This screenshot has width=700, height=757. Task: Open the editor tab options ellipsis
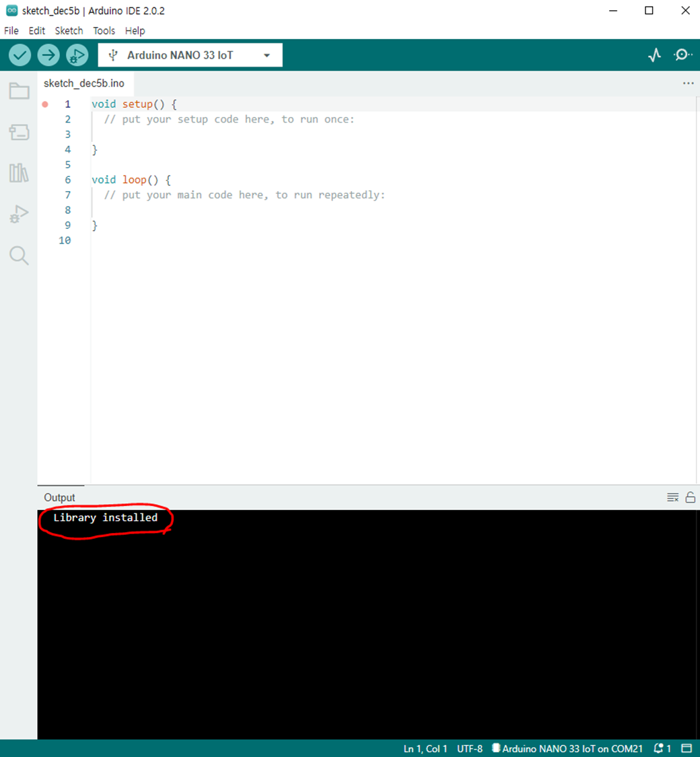pyautogui.click(x=688, y=83)
